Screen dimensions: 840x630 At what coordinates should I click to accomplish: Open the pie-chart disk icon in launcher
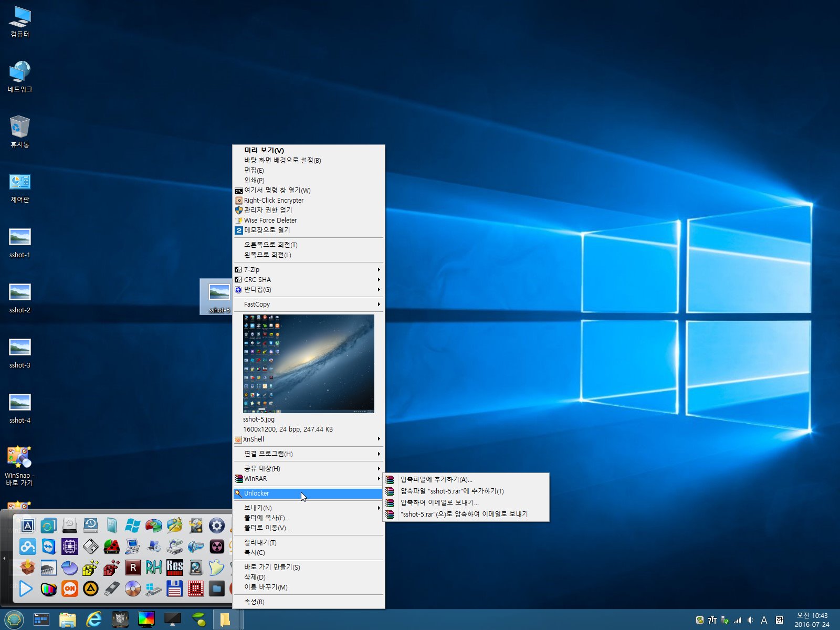tap(69, 568)
